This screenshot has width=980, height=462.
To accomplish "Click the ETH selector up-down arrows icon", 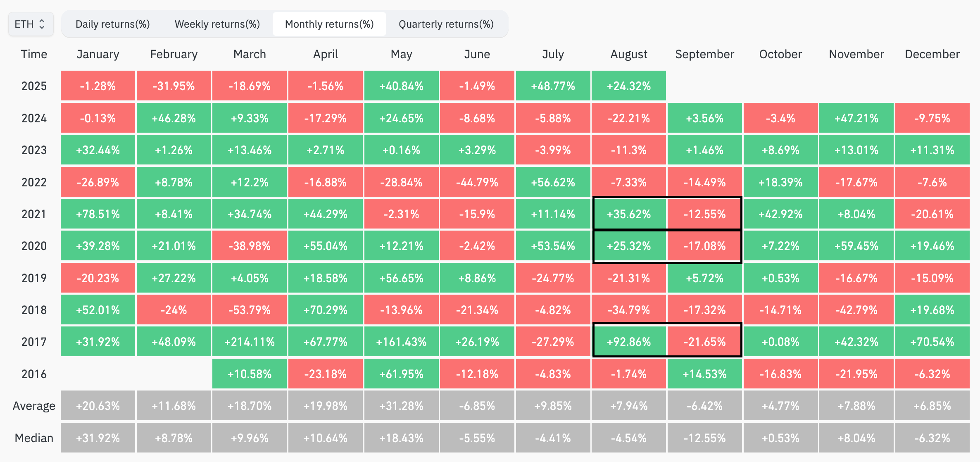I will coord(42,24).
